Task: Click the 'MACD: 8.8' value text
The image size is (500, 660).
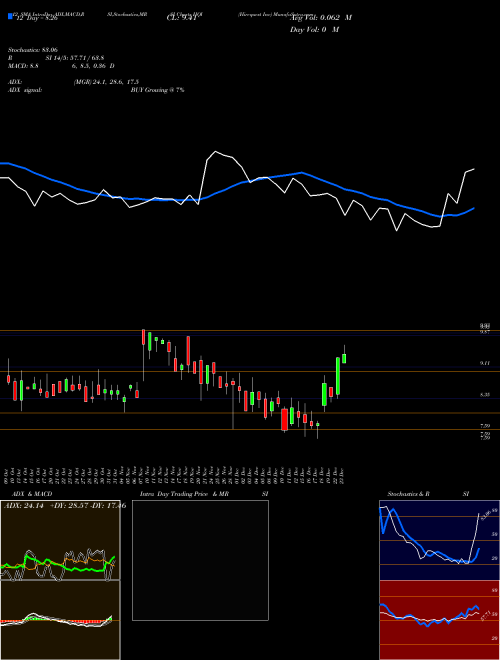Action: [x=24, y=66]
